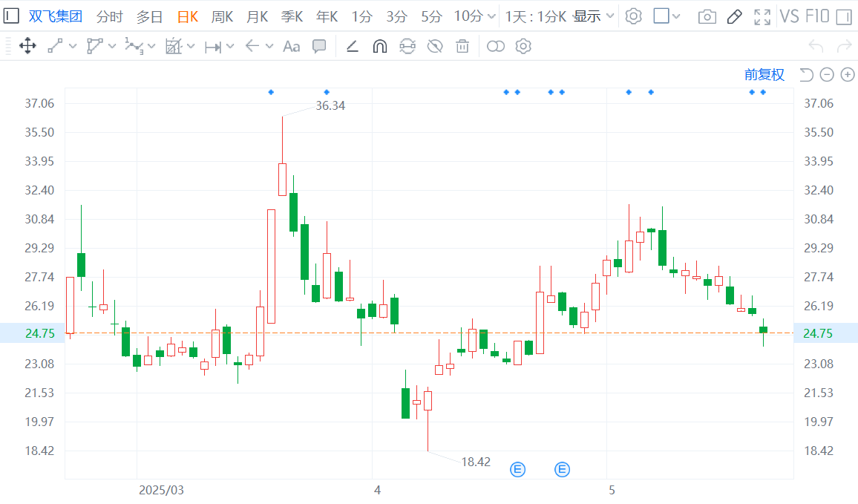The image size is (858, 504).
Task: Select the numbered wave pattern tool
Action: pos(134,47)
